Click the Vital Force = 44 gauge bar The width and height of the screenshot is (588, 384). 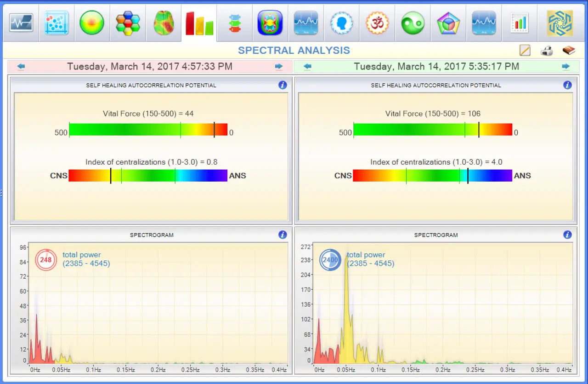[x=148, y=130]
